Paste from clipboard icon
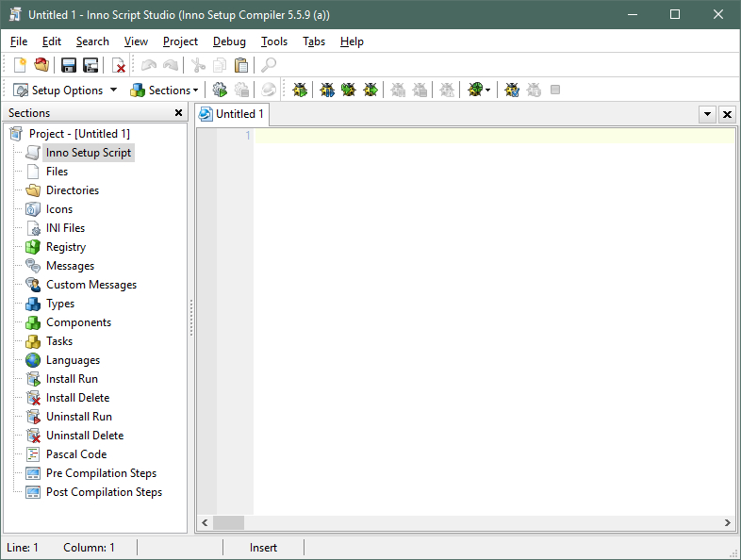Image resolution: width=741 pixels, height=560 pixels. [x=241, y=65]
